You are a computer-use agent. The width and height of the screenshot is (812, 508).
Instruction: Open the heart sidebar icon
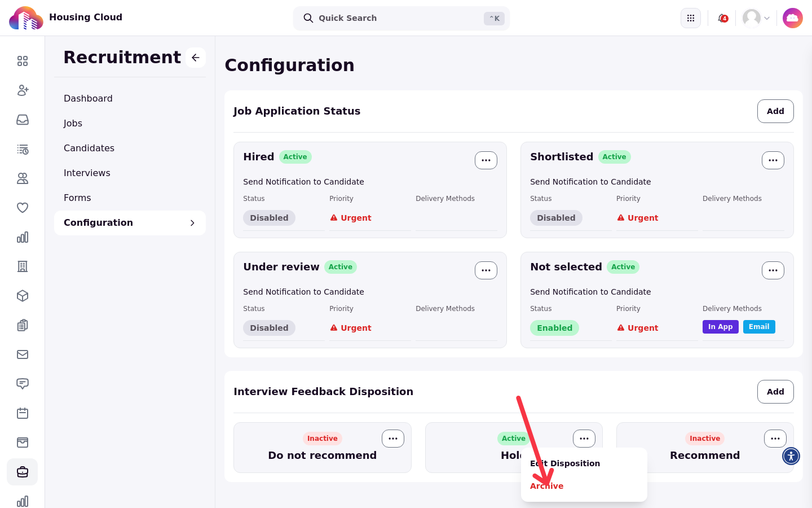(x=23, y=208)
